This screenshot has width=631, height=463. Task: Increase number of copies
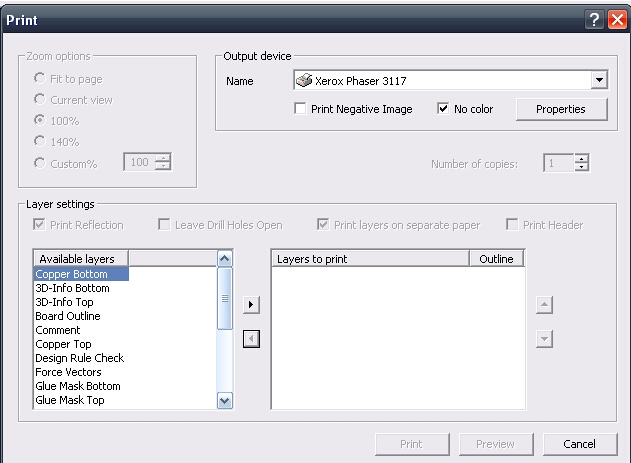582,158
